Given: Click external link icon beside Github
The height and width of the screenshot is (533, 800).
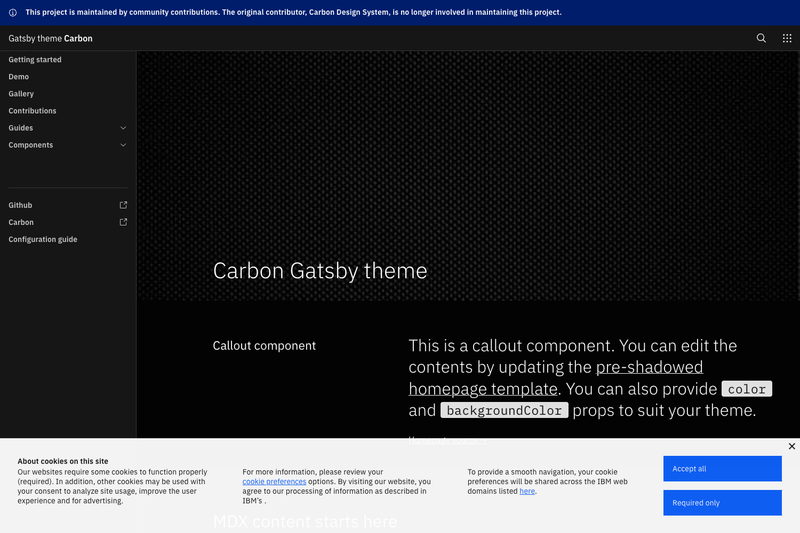Looking at the screenshot, I should click(123, 205).
